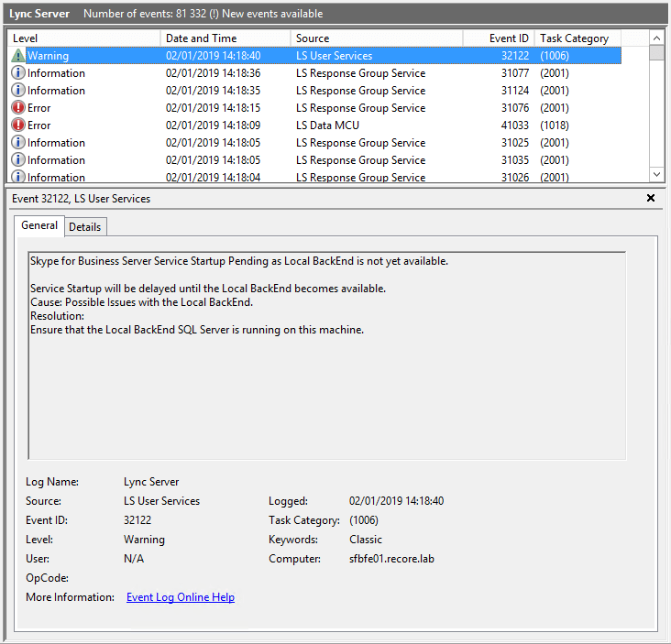The height and width of the screenshot is (644, 671).
Task: Switch to the Details tab
Action: click(x=84, y=226)
